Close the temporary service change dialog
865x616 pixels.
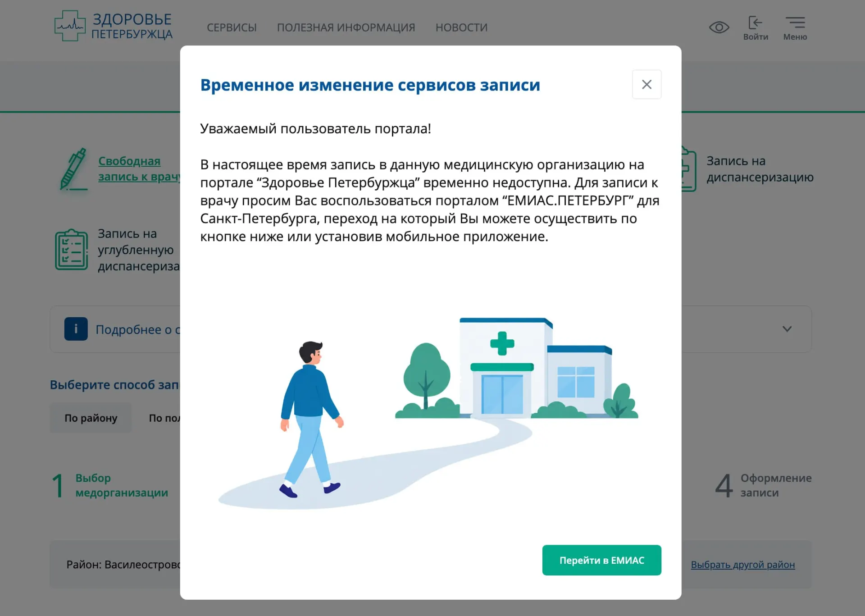coord(646,84)
